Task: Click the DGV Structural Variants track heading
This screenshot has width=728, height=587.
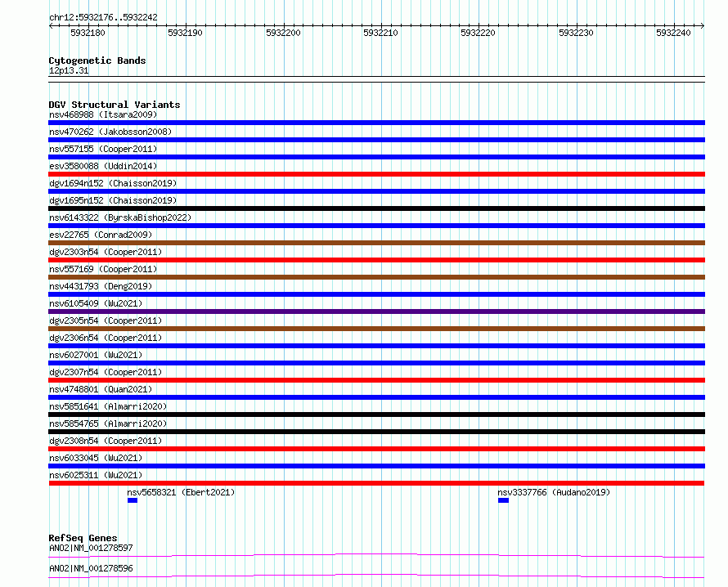Action: coord(115,105)
